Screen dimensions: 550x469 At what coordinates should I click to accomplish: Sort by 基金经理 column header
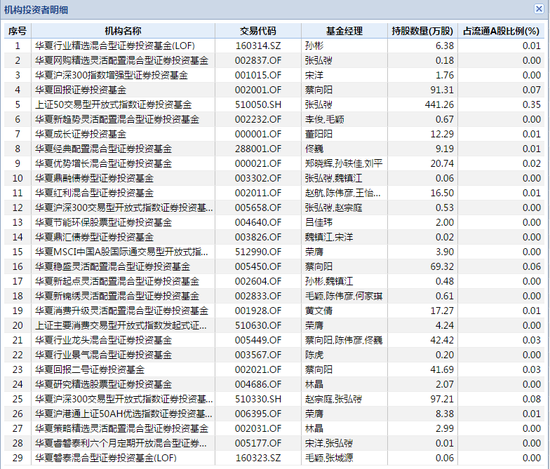pos(344,31)
